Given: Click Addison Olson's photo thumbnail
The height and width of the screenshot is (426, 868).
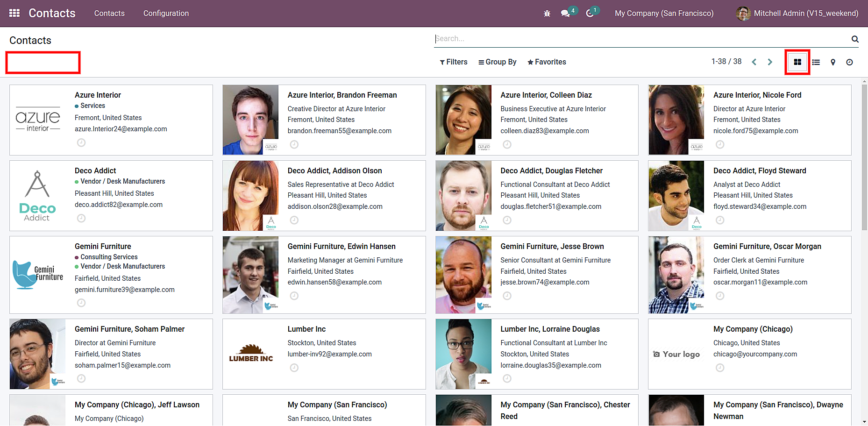Looking at the screenshot, I should coord(250,196).
